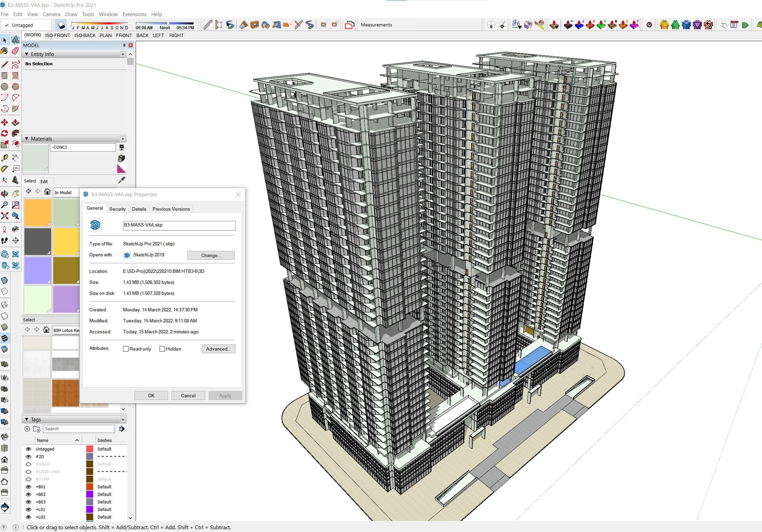Uncheck the Read-only attribute checkbox
762x532 pixels.
pos(126,349)
